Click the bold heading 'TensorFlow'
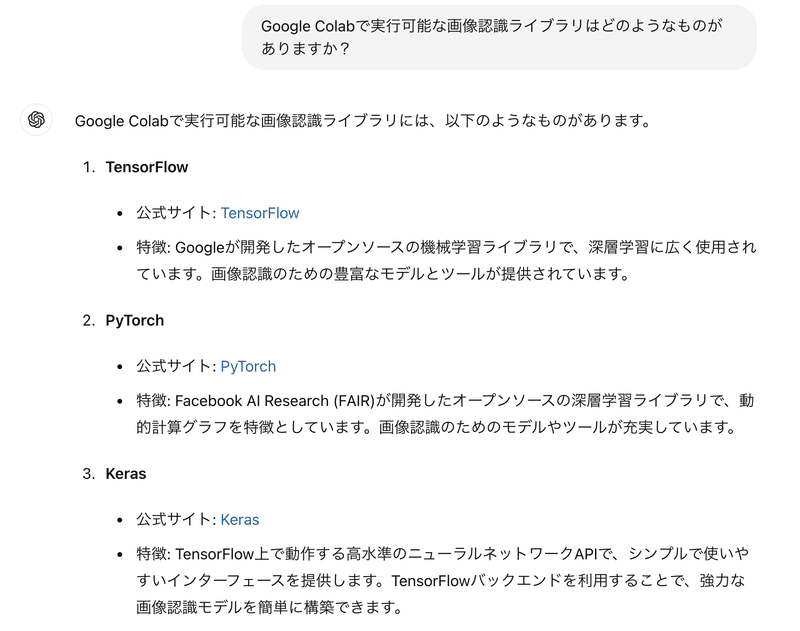This screenshot has height=631, width=800. (x=147, y=167)
